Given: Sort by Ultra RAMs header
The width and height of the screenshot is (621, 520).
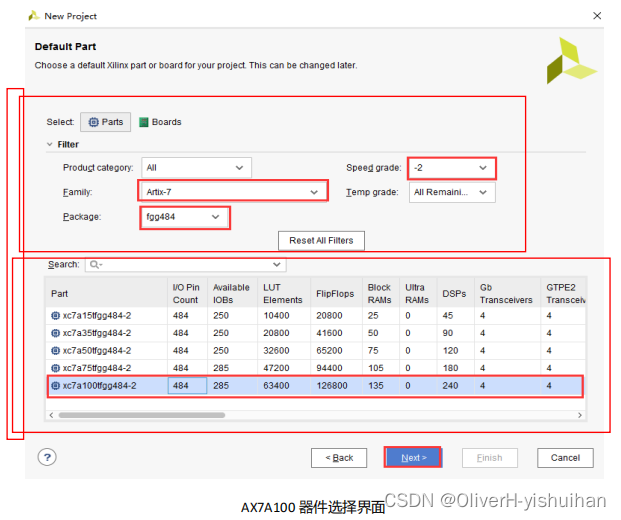Looking at the screenshot, I should pos(418,293).
